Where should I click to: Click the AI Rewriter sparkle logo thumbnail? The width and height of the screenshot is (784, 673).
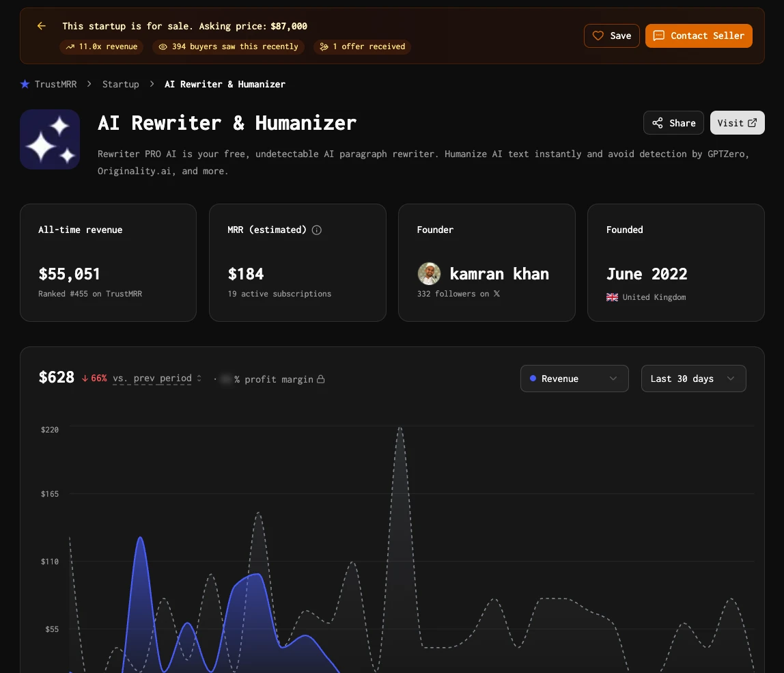coord(50,139)
